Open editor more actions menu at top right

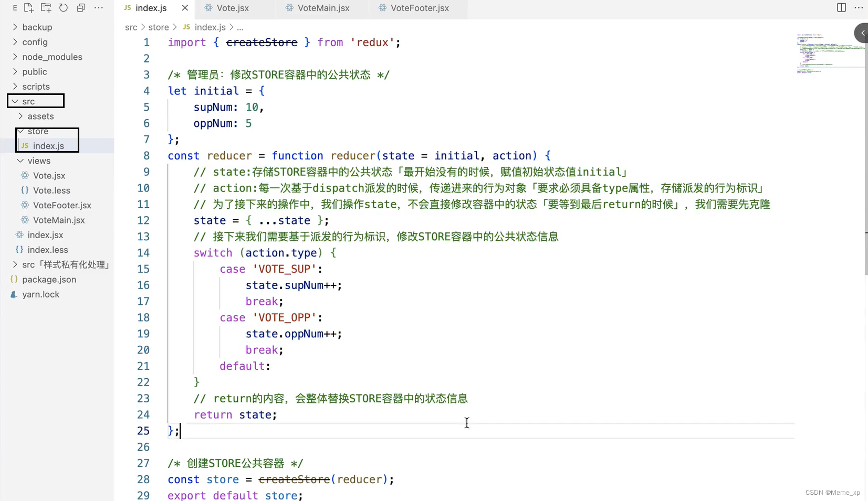pyautogui.click(x=859, y=7)
